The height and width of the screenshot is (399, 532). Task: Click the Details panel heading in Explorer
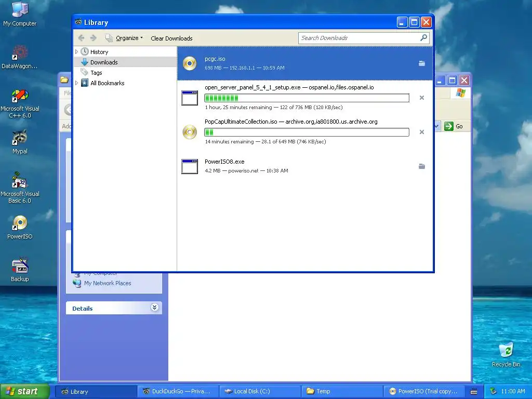coord(83,309)
